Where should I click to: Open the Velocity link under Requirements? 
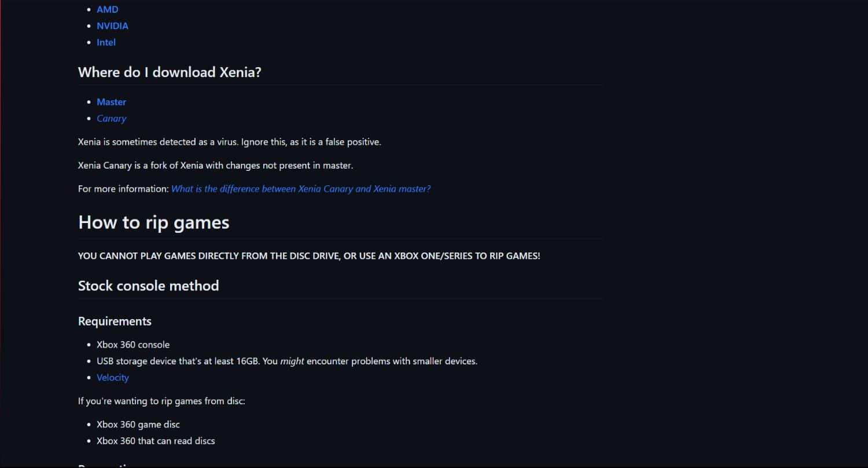(112, 378)
